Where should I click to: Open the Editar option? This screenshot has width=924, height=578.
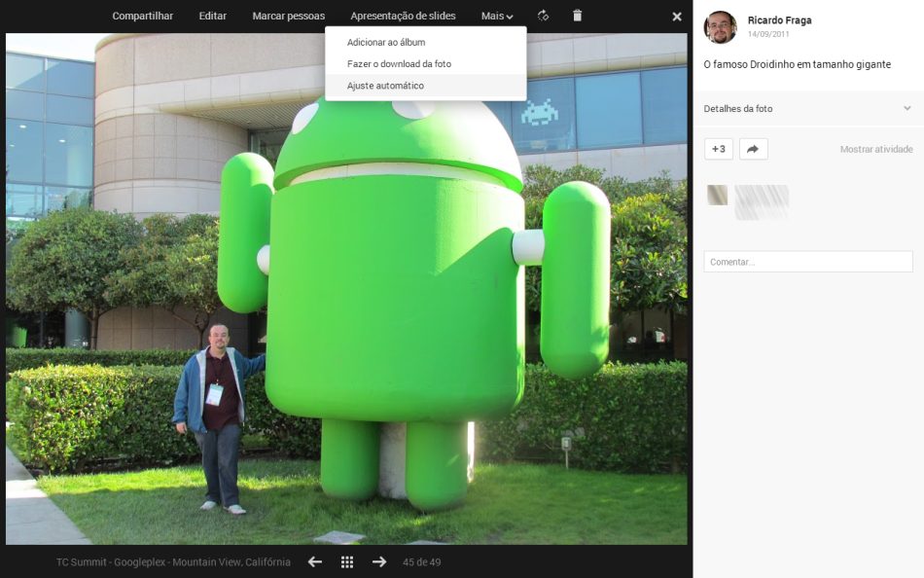[212, 17]
